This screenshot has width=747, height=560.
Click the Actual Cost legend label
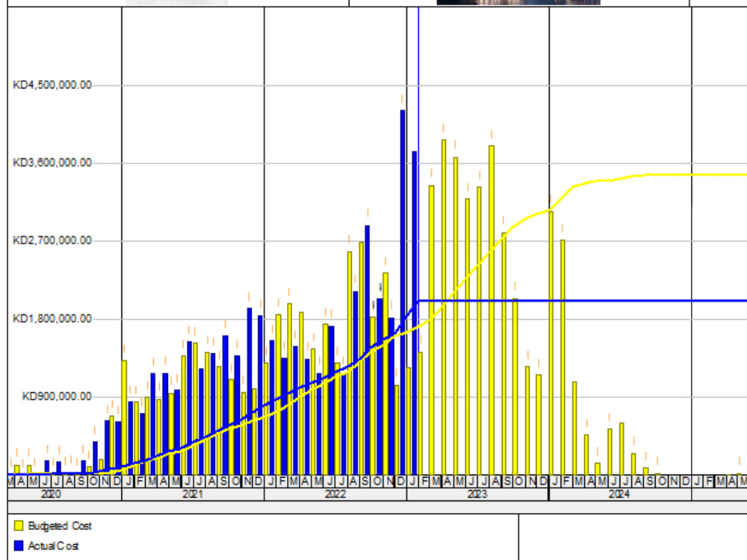click(53, 546)
